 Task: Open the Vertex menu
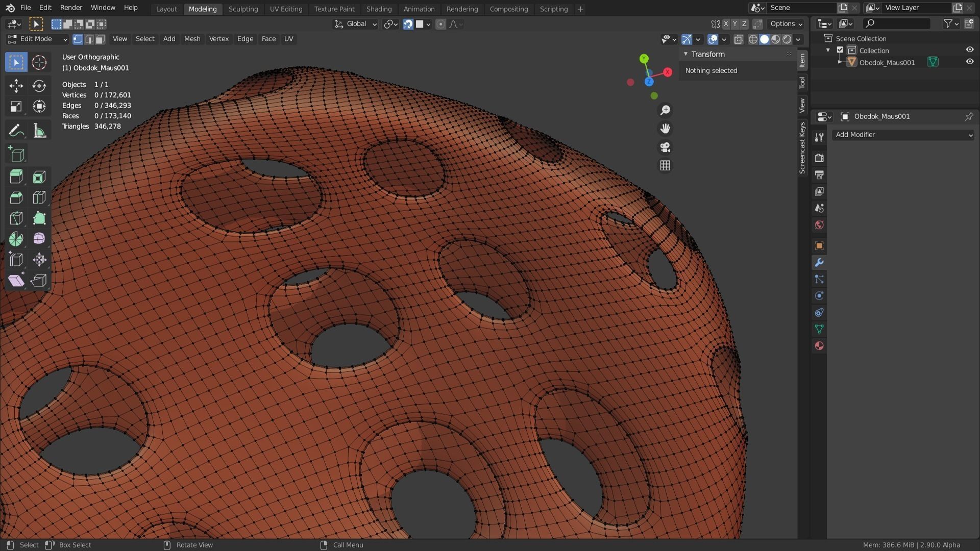point(218,39)
